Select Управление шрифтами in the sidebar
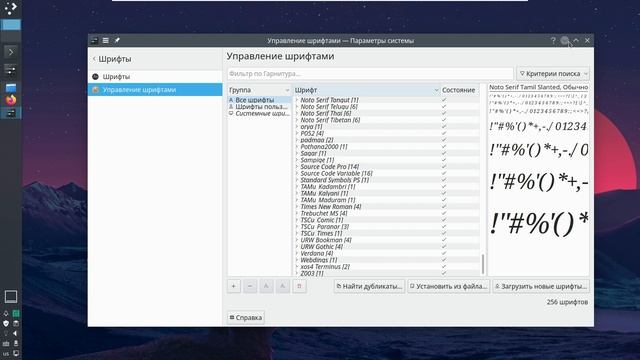The width and height of the screenshot is (640, 360). pyautogui.click(x=155, y=89)
